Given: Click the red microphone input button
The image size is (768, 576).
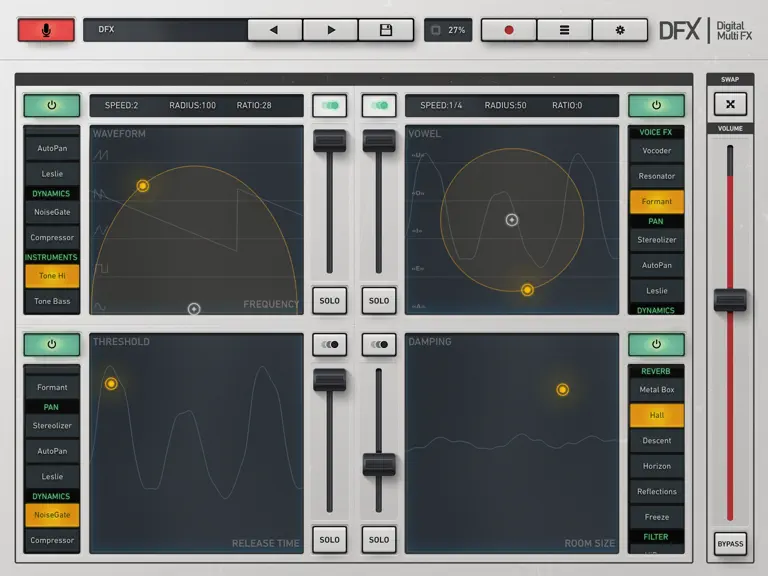Looking at the screenshot, I should (46, 30).
